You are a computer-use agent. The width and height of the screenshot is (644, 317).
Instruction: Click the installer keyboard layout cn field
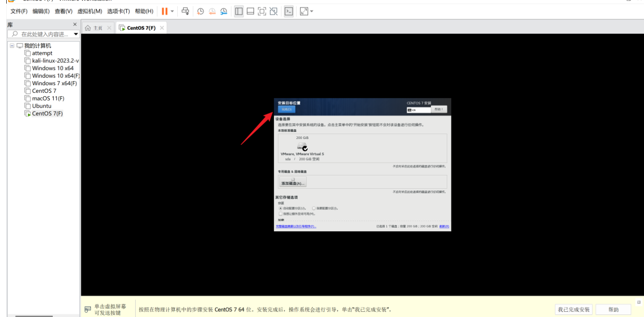click(419, 110)
